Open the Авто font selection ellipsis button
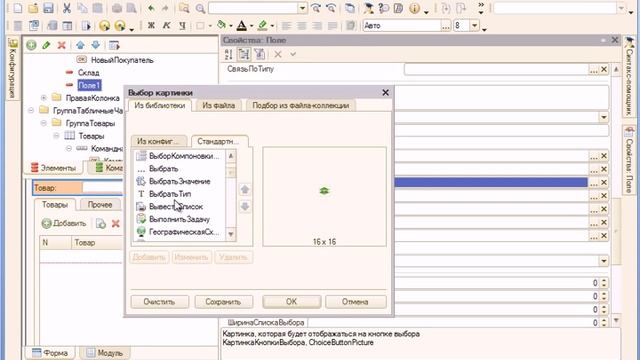 click(446, 26)
